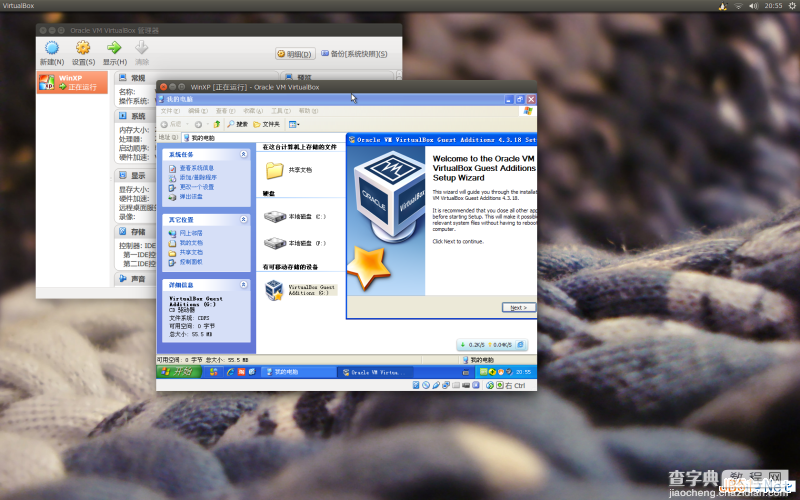The height and width of the screenshot is (500, 800).
Task: Click network speed monitor widget icon
Action: tap(520, 345)
